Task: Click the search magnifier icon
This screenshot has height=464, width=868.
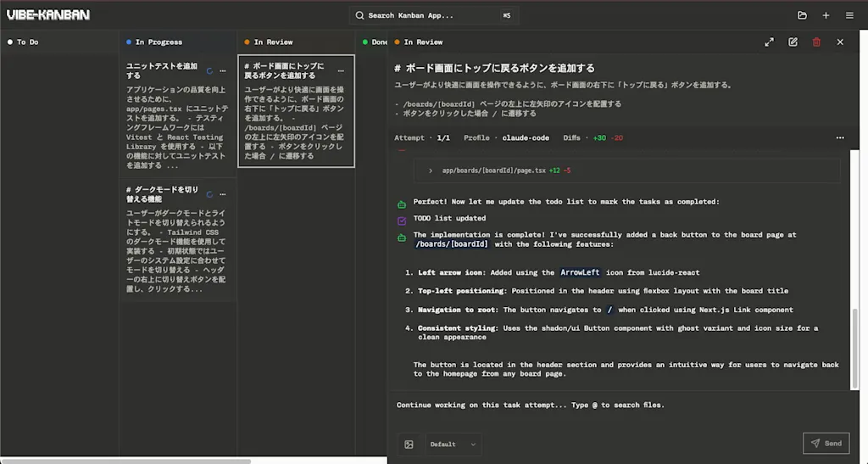Action: coord(359,15)
